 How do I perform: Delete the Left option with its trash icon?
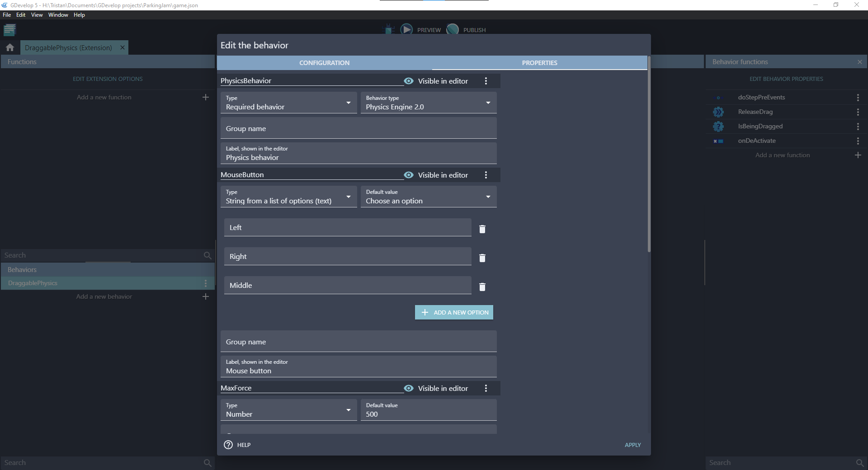[x=482, y=229]
